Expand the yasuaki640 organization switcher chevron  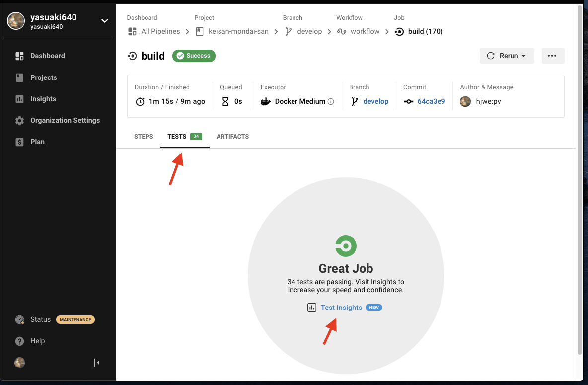(105, 21)
